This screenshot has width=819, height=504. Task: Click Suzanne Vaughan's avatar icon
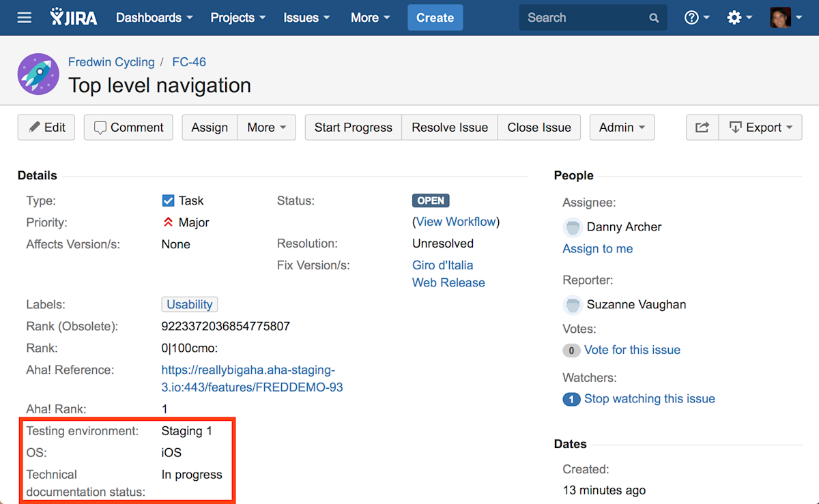(x=573, y=305)
